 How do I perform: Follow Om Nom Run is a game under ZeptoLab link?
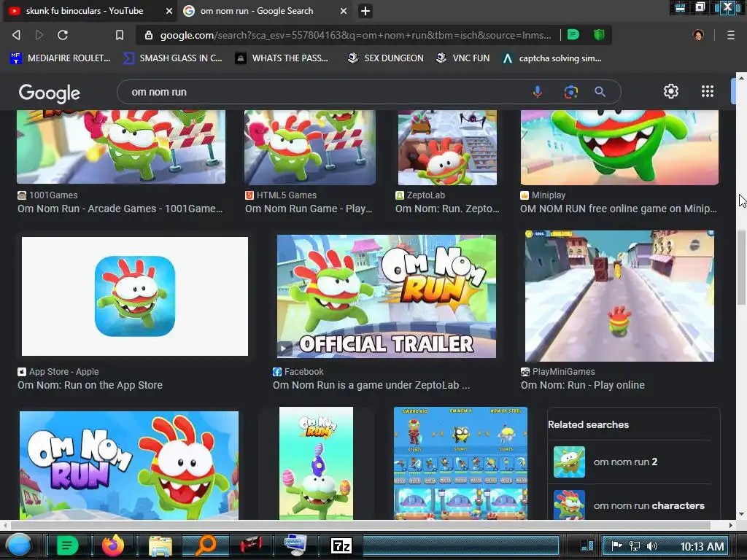pos(371,385)
